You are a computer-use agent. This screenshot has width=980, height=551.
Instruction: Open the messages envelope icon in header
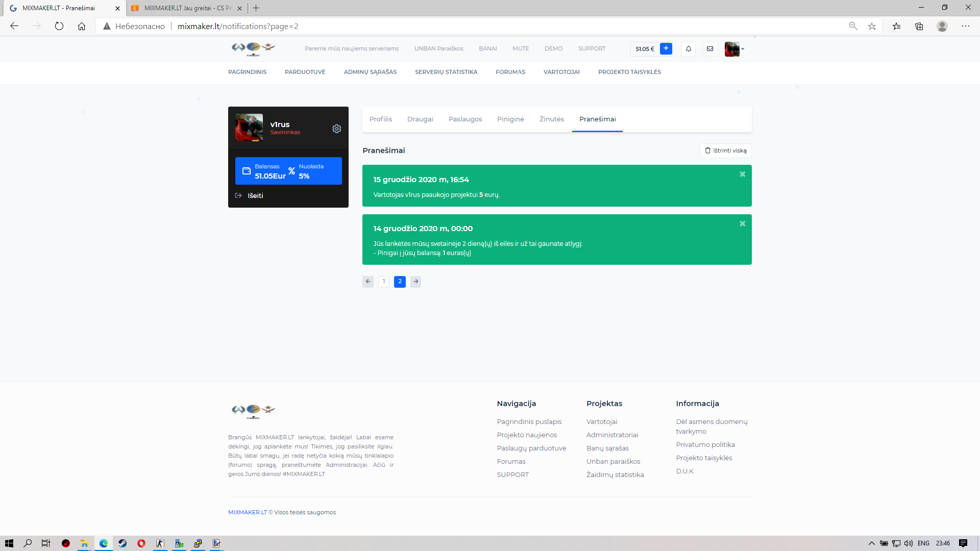pos(710,49)
